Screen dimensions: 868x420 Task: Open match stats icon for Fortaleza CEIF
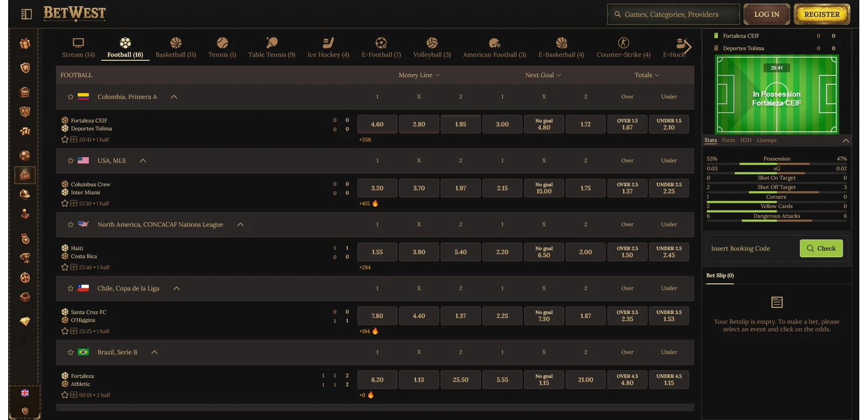click(74, 139)
